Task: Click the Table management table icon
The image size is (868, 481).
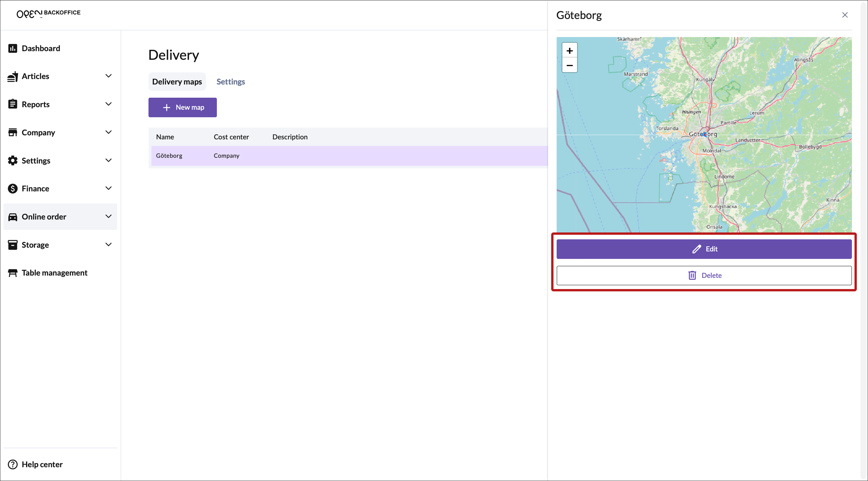Action: [x=13, y=273]
